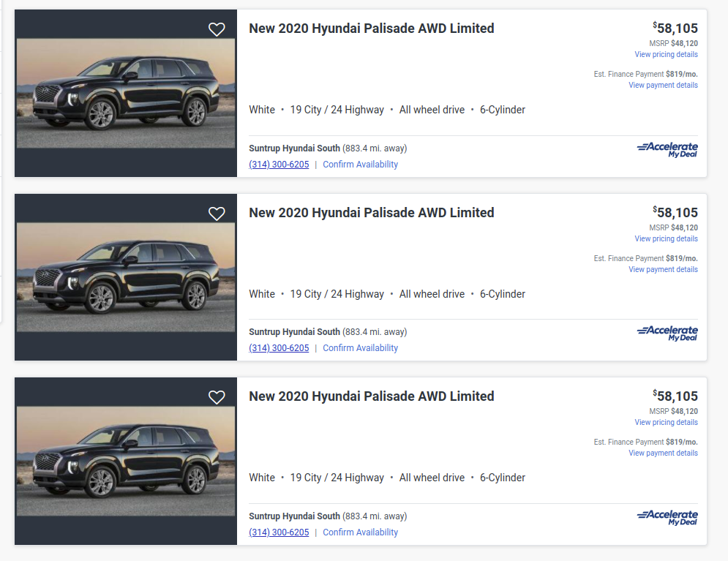The image size is (728, 561).
Task: Show pricing details for the third listing
Action: point(666,423)
